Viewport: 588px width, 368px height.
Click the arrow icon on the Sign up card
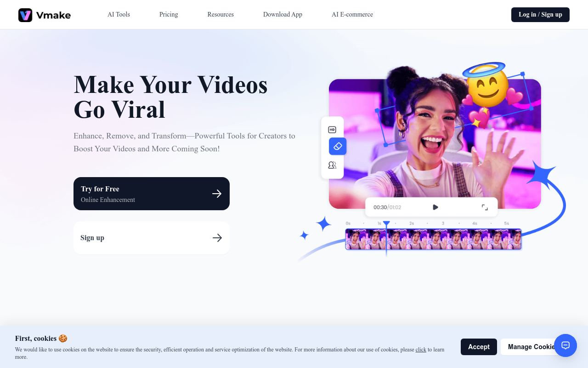[217, 238]
